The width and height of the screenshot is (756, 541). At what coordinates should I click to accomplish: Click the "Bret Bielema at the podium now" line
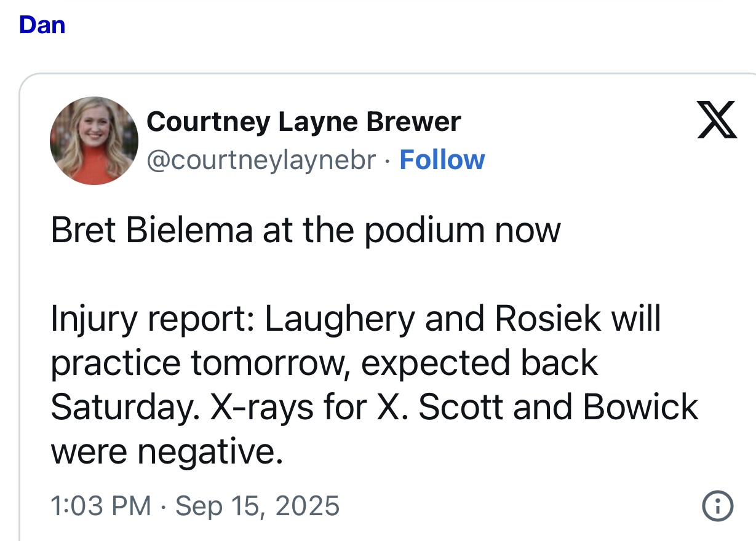tap(306, 230)
